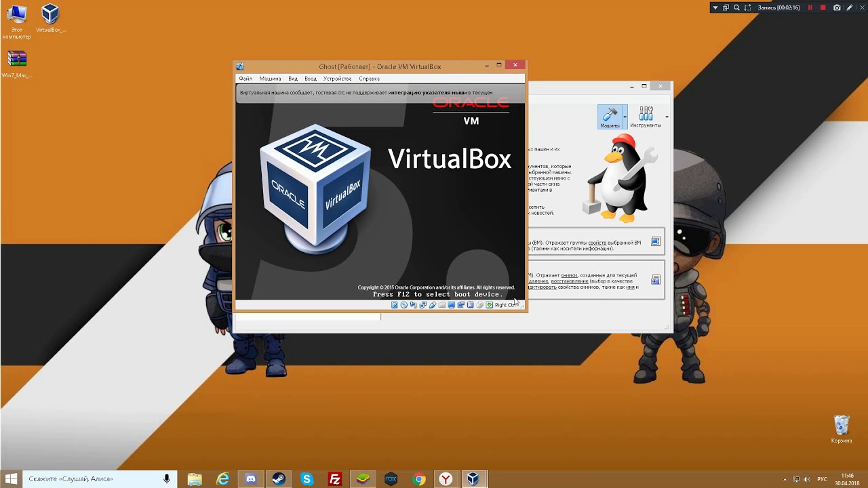Viewport: 868px width, 488px height.
Task: Open Nox player from taskbar
Action: coord(391,479)
